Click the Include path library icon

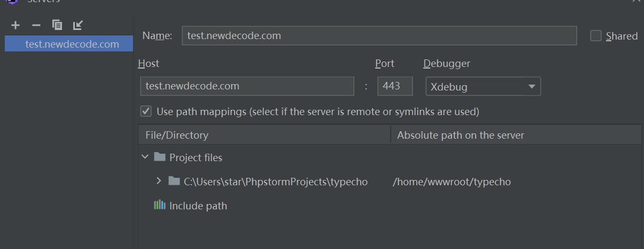pos(159,205)
